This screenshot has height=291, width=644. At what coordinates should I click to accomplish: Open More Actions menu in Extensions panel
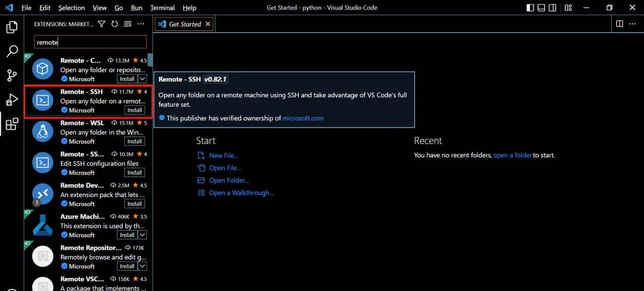tap(140, 24)
